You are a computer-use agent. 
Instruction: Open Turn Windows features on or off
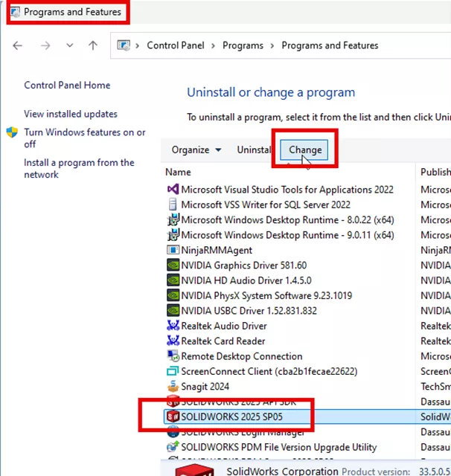coord(85,138)
